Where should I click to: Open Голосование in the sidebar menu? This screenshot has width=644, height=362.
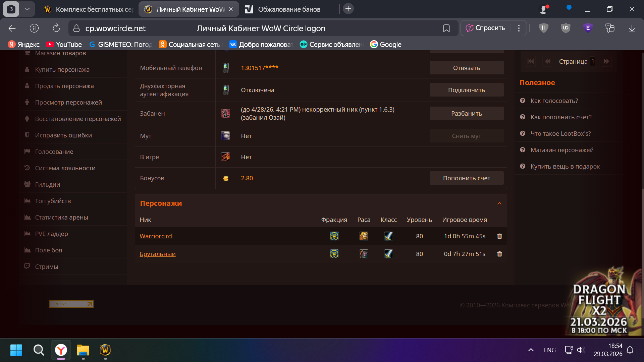[x=54, y=152]
